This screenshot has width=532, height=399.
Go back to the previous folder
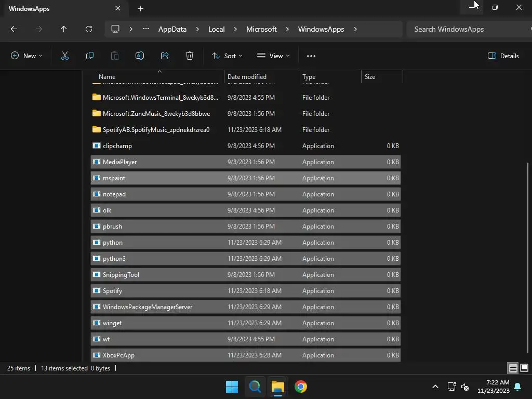(14, 29)
